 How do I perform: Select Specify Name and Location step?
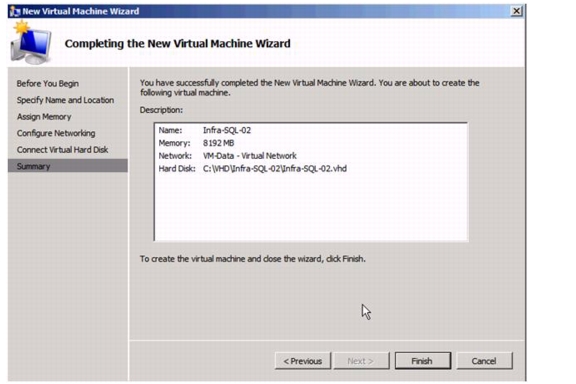tap(65, 100)
